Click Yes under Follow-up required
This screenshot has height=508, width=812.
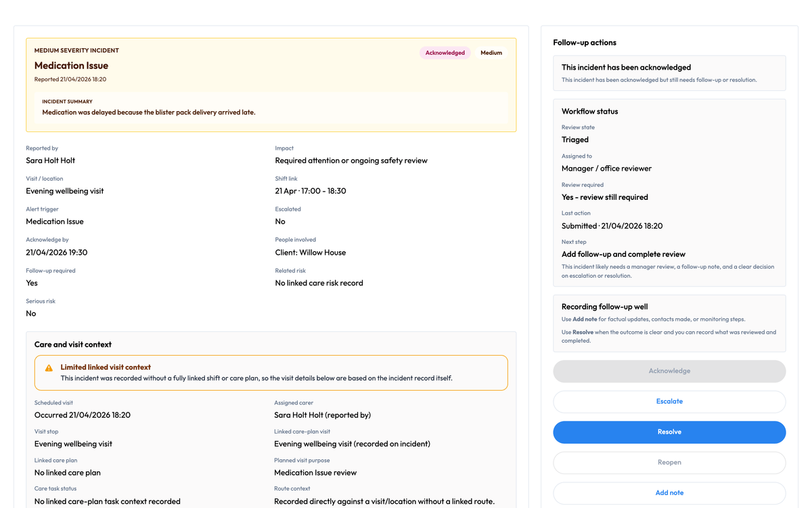(32, 283)
